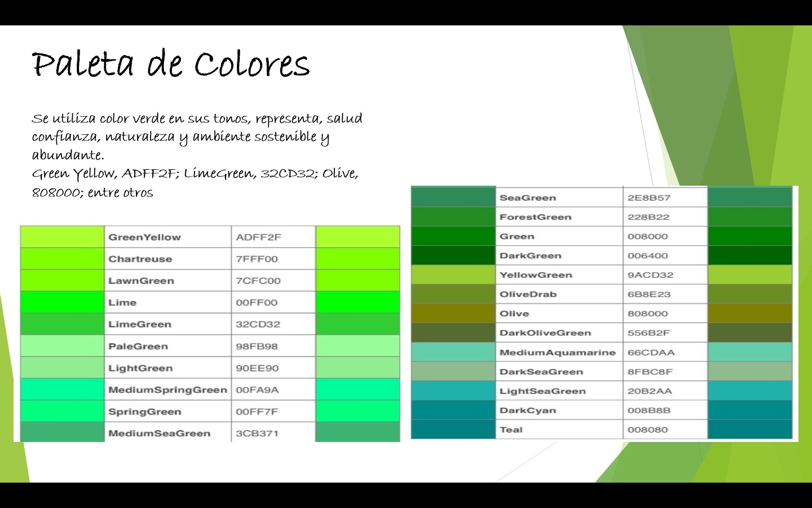Select the 'Chartreuse' name cell
Image resolution: width=812 pixels, height=508 pixels.
168,259
